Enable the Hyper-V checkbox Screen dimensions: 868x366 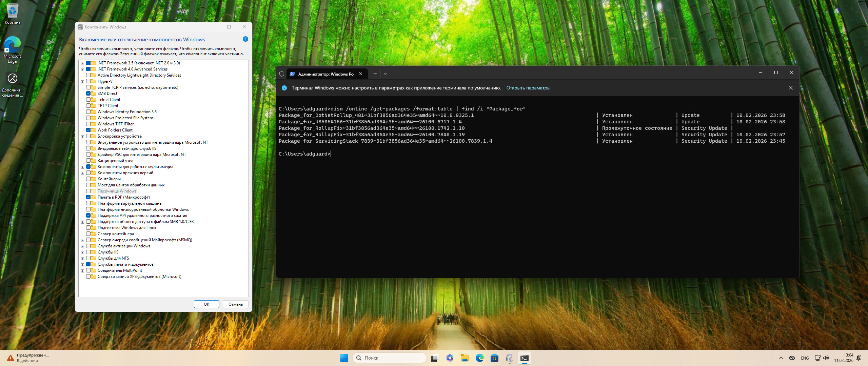[88, 81]
